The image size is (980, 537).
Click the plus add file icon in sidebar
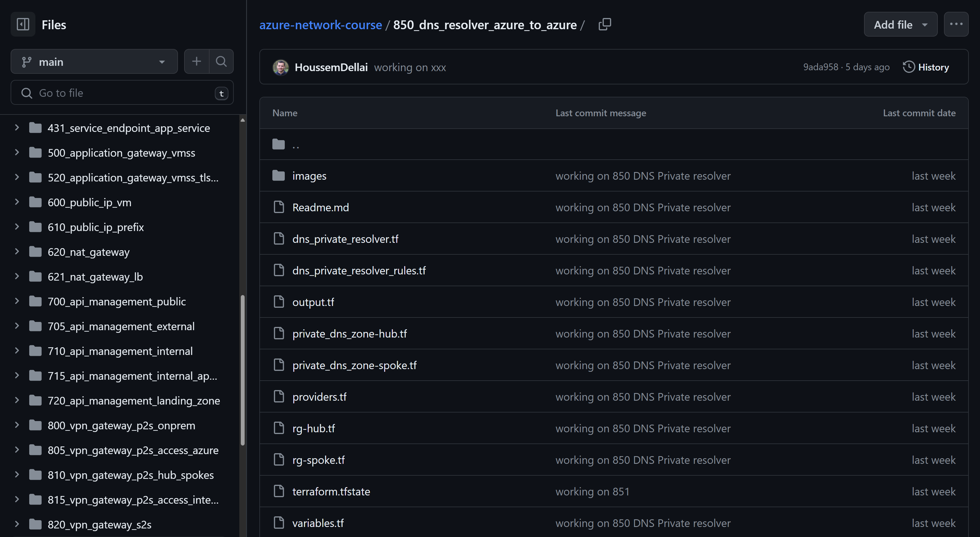pos(196,62)
